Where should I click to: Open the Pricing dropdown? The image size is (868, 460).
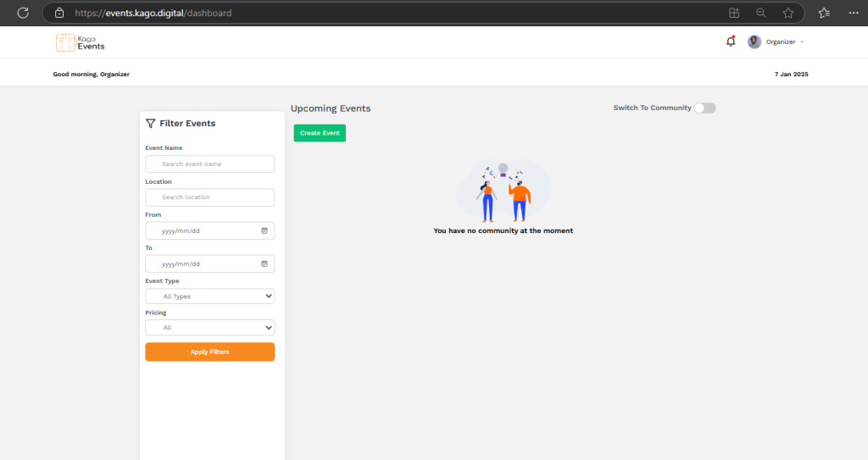click(x=209, y=327)
